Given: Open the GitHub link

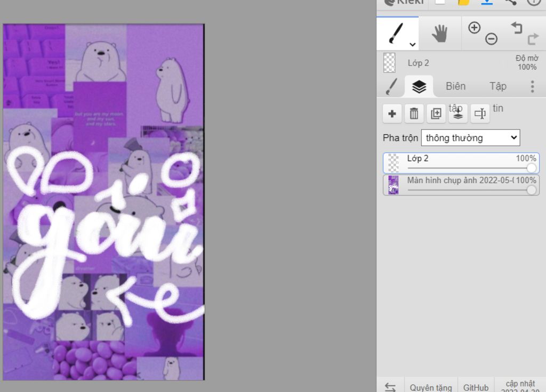Looking at the screenshot, I should coord(476,388).
